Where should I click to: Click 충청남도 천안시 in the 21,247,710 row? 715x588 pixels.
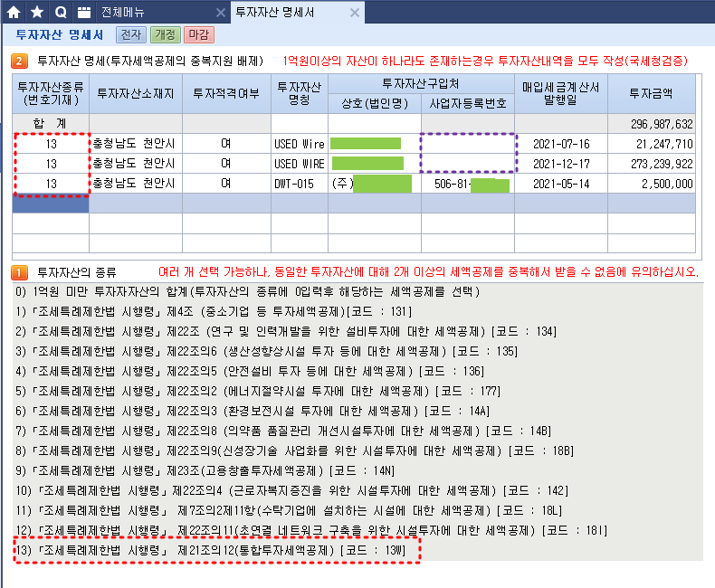pyautogui.click(x=134, y=144)
